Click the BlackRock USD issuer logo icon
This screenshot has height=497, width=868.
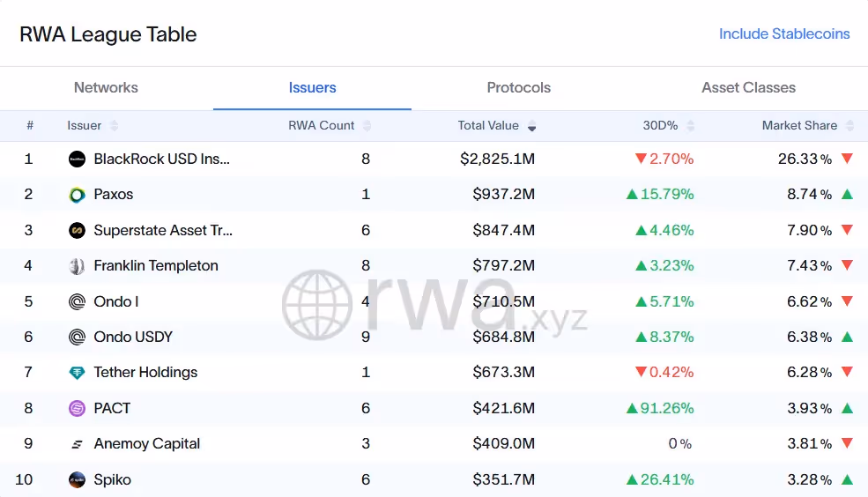(x=77, y=159)
